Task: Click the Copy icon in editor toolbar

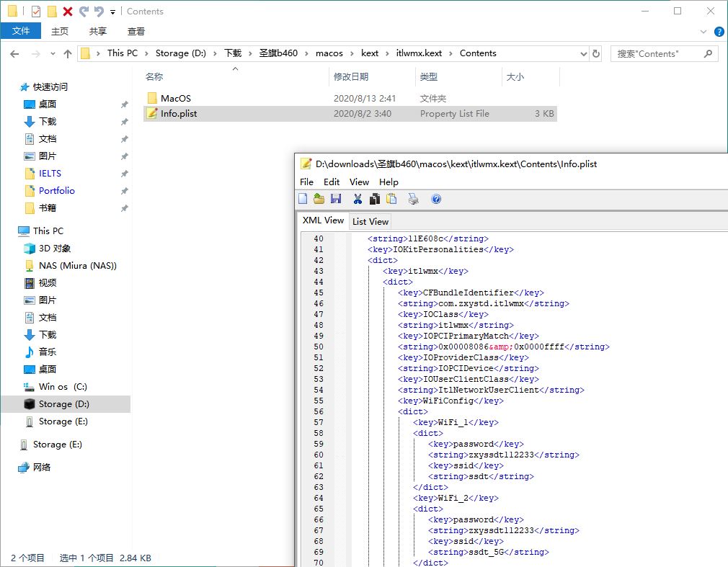Action: [x=375, y=199]
